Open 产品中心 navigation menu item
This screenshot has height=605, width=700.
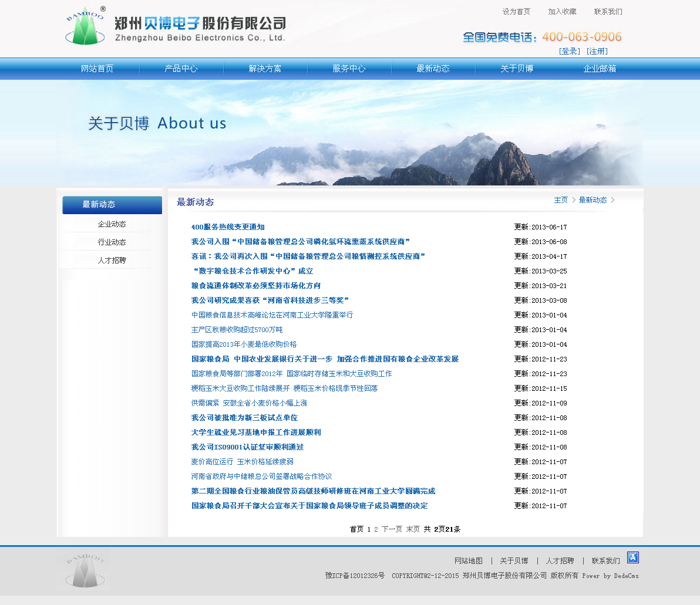(x=181, y=69)
